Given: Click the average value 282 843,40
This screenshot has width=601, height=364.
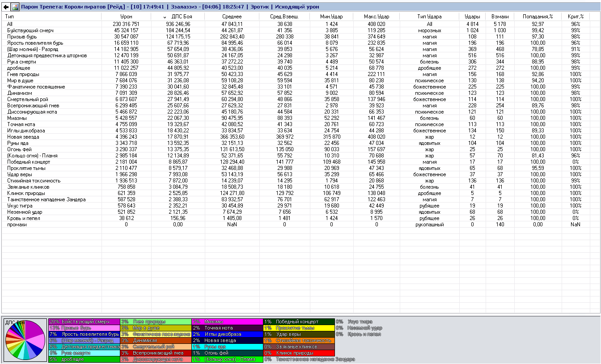Looking at the screenshot, I should 232,37.
